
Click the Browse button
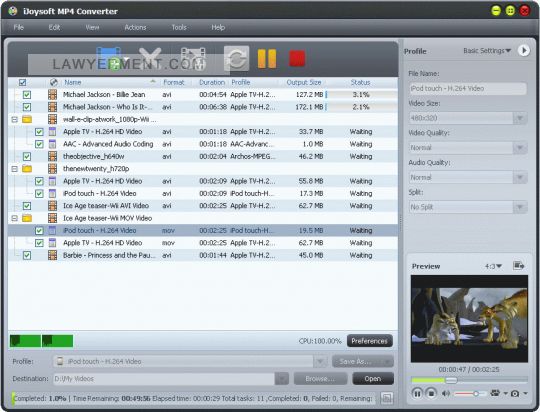[320, 379]
